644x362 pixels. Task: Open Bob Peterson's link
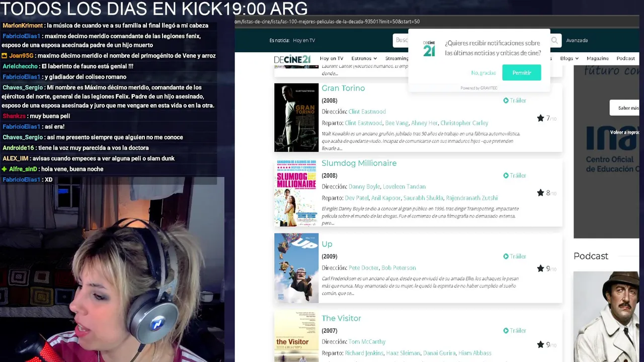click(398, 268)
